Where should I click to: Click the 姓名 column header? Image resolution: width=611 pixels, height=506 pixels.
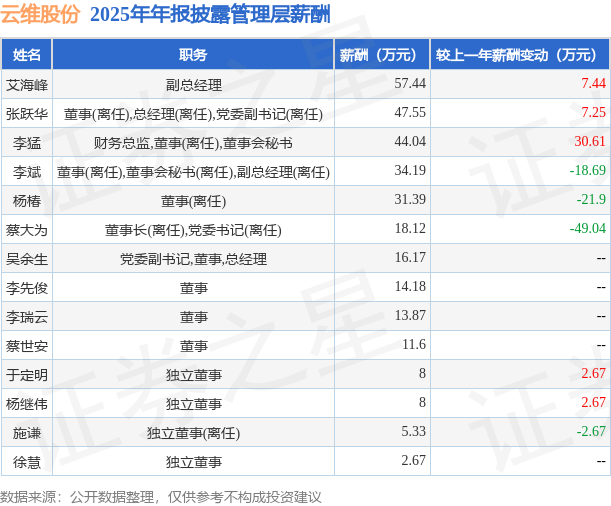pyautogui.click(x=26, y=55)
